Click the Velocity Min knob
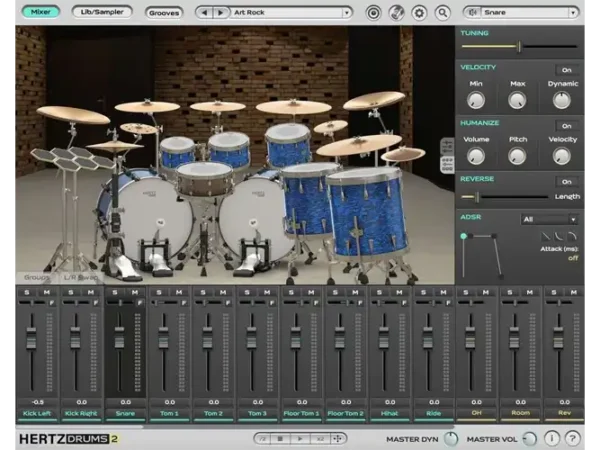This screenshot has height=450, width=600. click(x=476, y=101)
